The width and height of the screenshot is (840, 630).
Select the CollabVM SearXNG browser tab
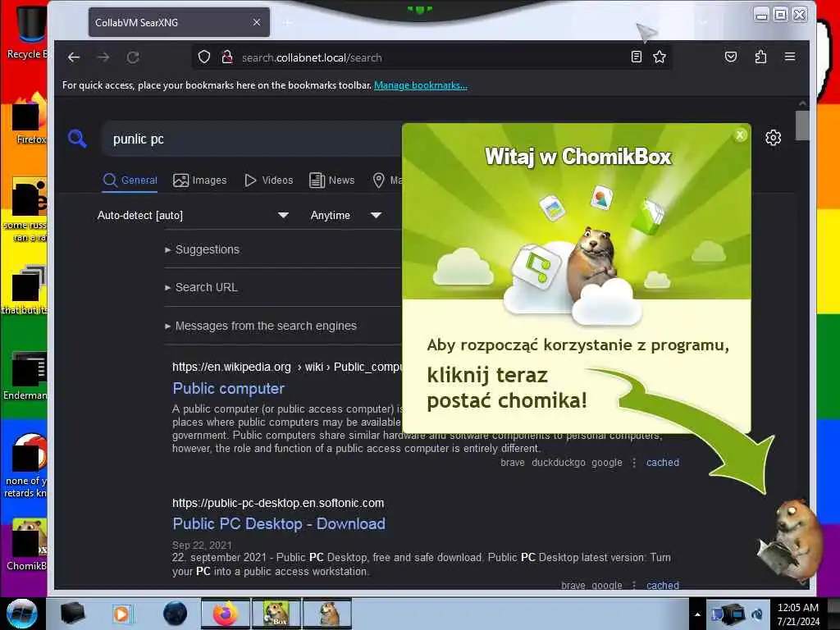pos(179,22)
